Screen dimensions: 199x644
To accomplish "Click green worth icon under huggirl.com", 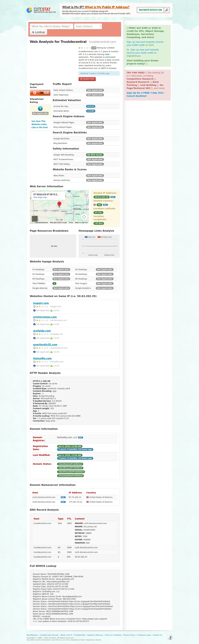I will click(51, 311).
